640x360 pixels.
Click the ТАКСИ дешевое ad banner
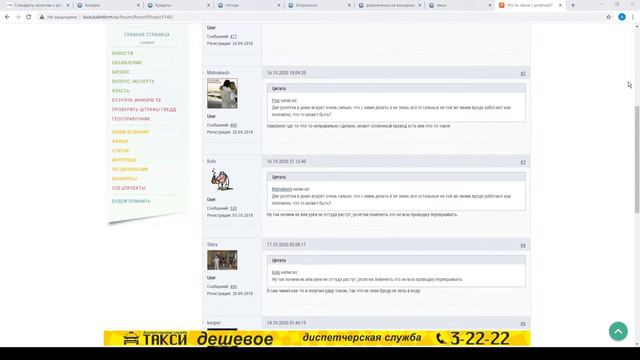coord(317,338)
